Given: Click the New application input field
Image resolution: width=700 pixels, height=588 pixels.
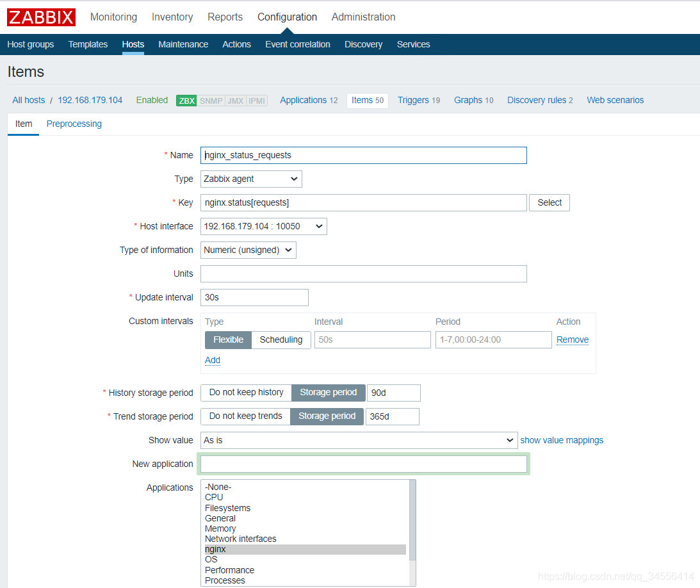Looking at the screenshot, I should coord(363,464).
